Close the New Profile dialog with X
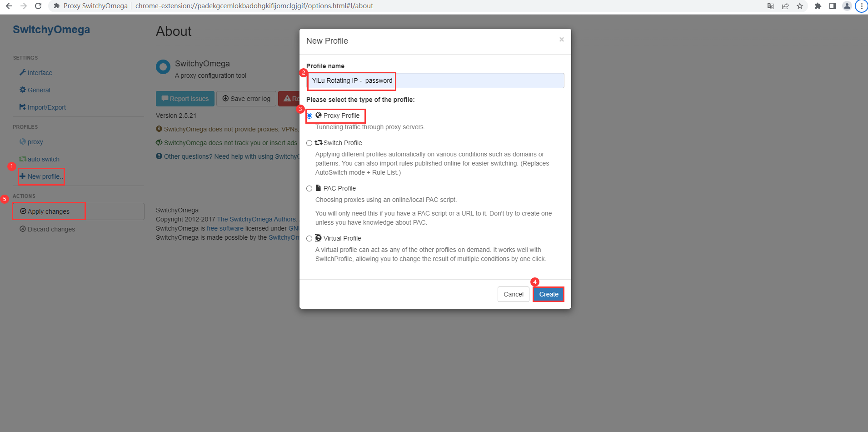 click(x=562, y=40)
